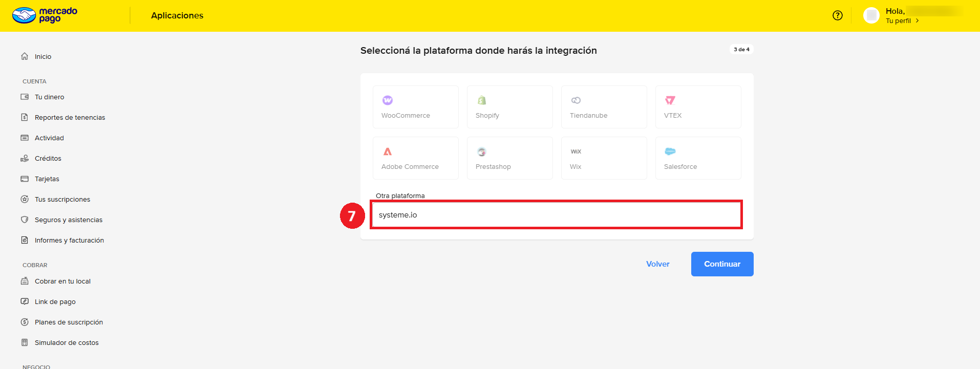The width and height of the screenshot is (980, 369).
Task: Click the VTEX logo icon
Action: 670,100
